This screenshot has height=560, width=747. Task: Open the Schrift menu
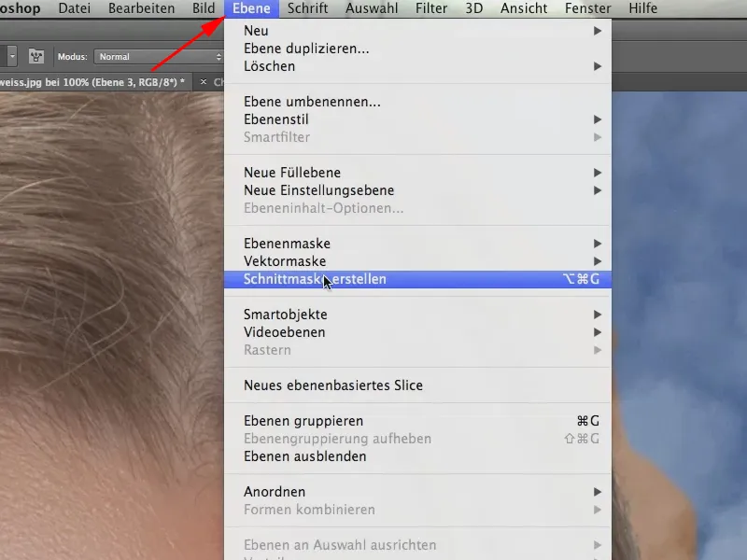308,8
